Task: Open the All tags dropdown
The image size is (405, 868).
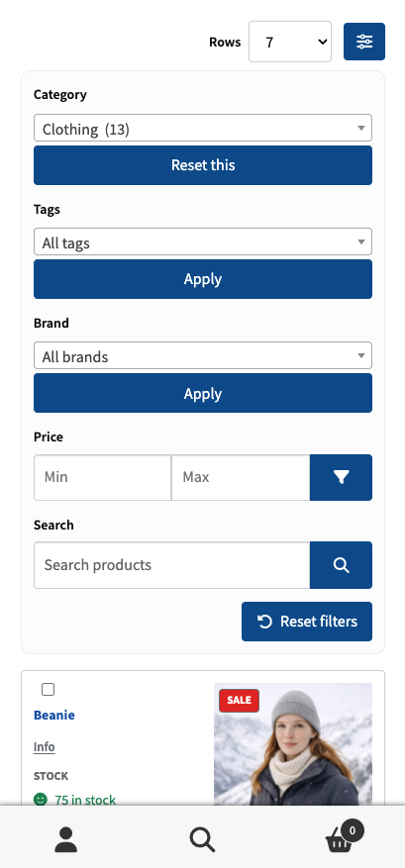Action: click(x=203, y=241)
